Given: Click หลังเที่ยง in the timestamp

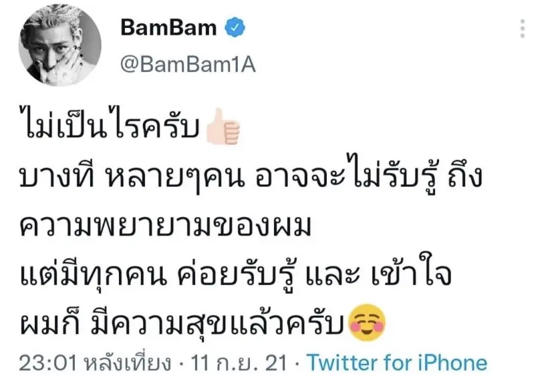Looking at the screenshot, I should click(x=128, y=363).
